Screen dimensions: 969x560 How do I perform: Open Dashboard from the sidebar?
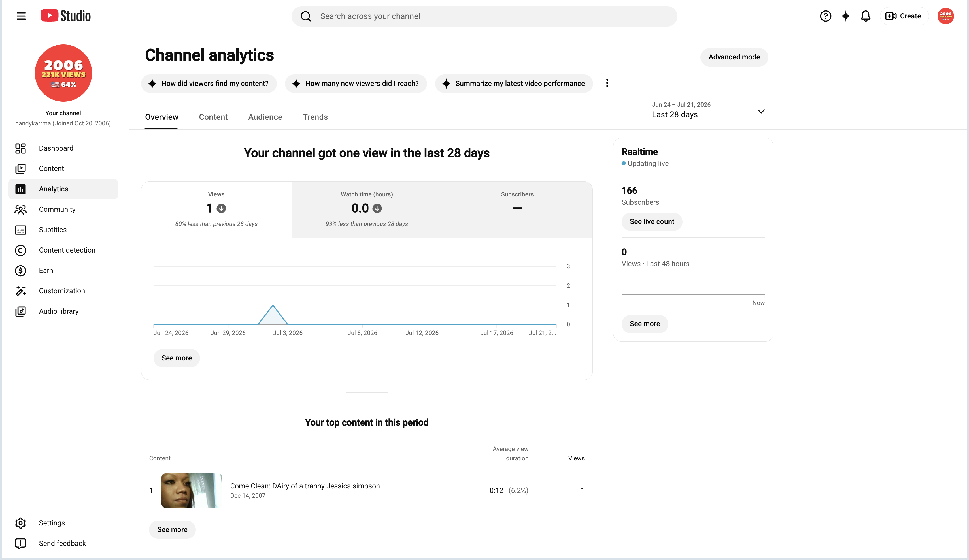pos(63,148)
